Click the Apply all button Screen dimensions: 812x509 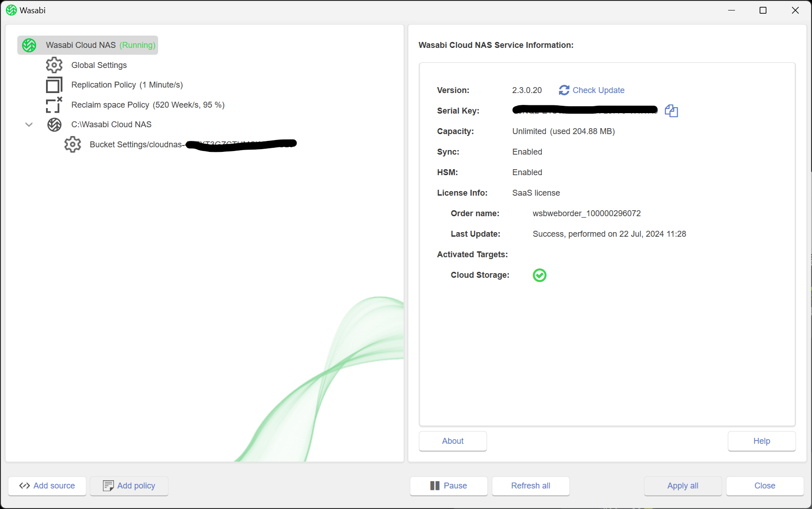[x=683, y=486]
